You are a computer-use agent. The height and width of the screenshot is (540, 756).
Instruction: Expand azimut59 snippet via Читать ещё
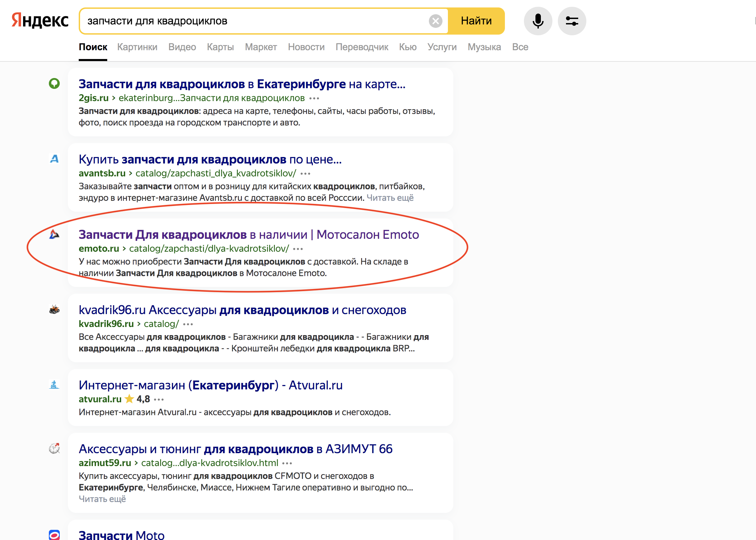click(102, 499)
